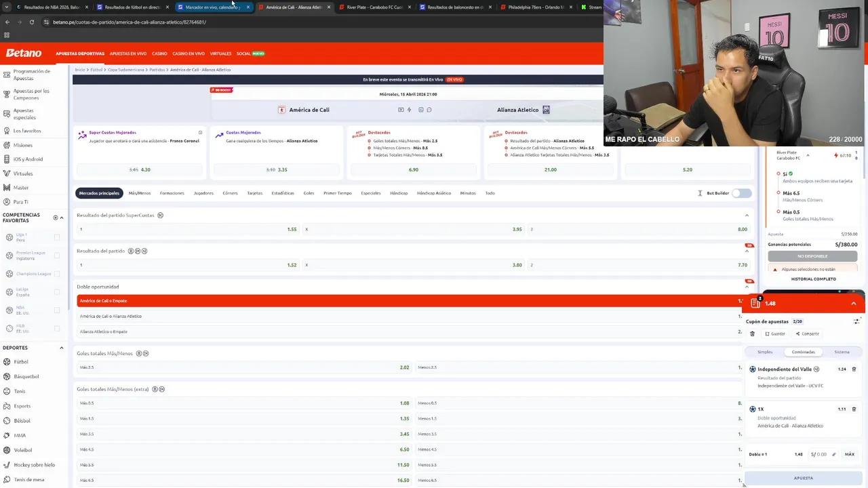The image size is (868, 488).
Task: Click the MÁX stake button
Action: (849, 454)
